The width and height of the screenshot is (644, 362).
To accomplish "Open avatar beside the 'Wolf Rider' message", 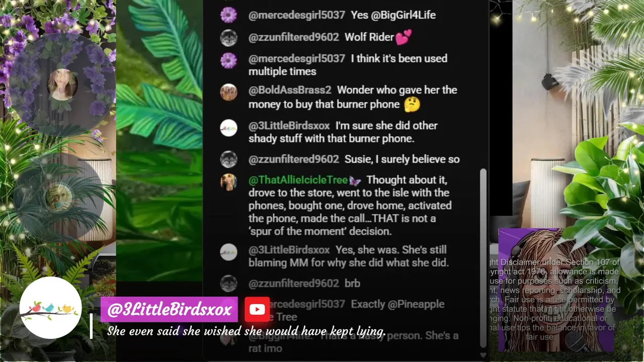I will click(228, 38).
